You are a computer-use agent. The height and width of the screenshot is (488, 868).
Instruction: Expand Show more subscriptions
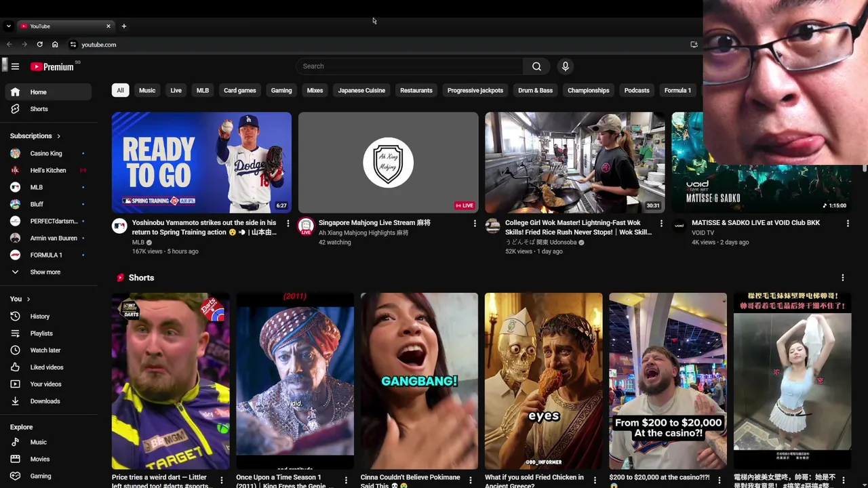coord(47,272)
